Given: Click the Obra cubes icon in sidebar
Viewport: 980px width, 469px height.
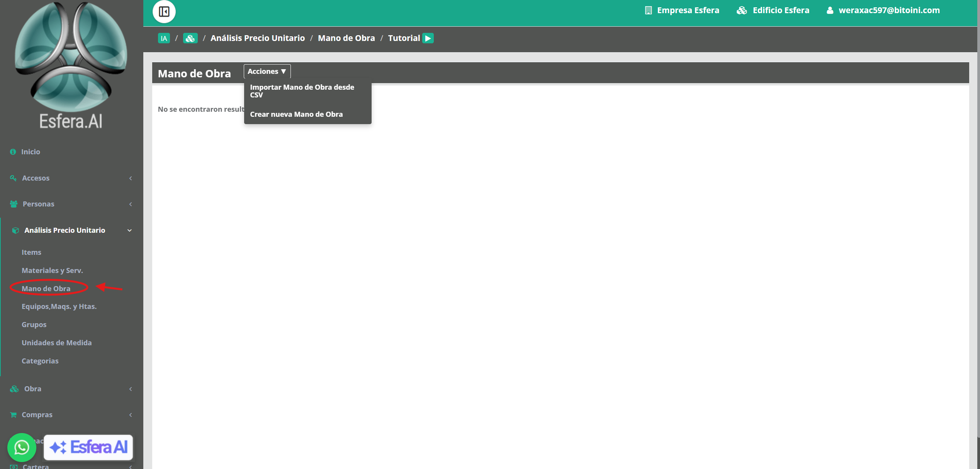Looking at the screenshot, I should click(x=14, y=389).
